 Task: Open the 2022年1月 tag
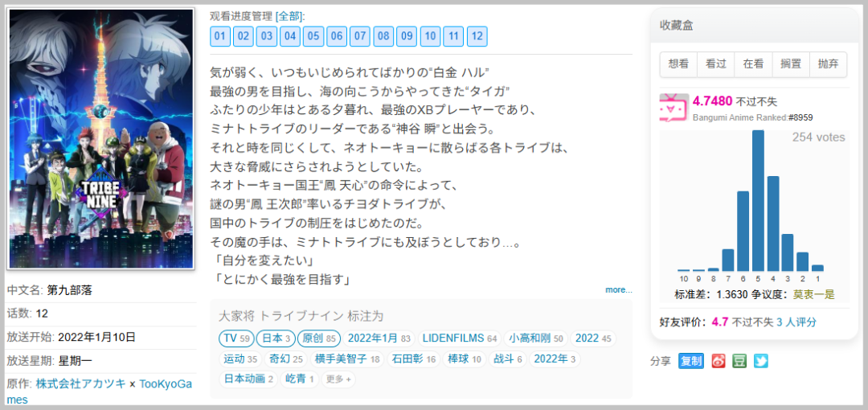tap(379, 338)
